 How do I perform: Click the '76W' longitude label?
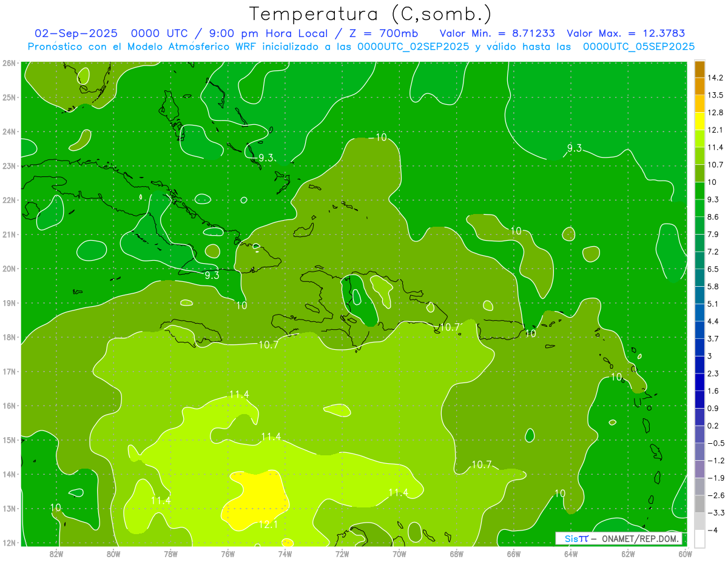click(228, 553)
